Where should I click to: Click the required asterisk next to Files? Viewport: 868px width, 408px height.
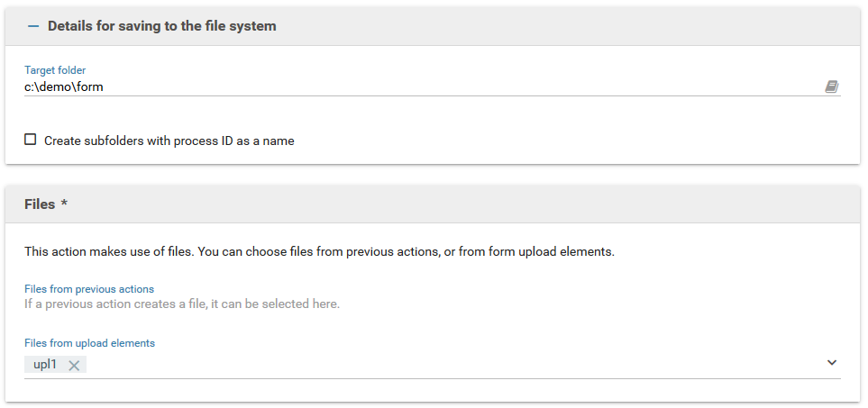point(64,204)
